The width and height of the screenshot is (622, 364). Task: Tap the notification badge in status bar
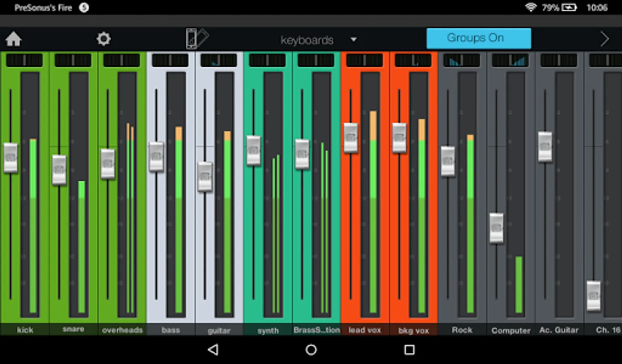pos(84,8)
